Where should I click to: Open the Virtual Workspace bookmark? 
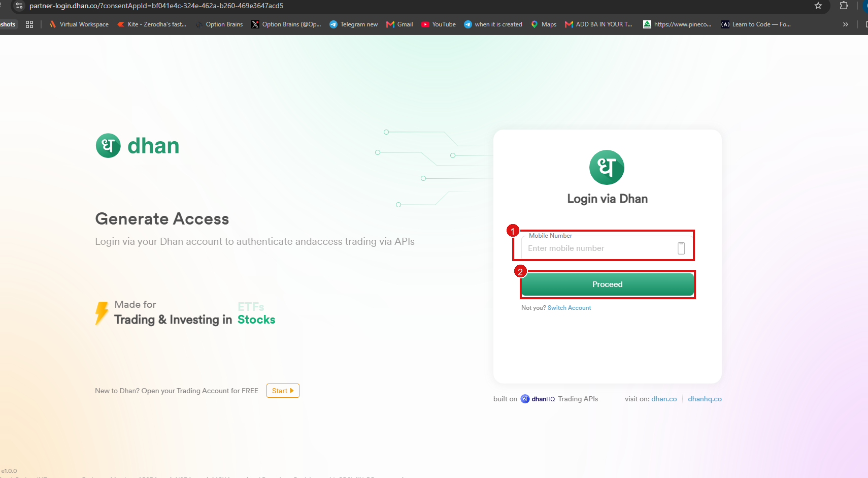point(79,24)
